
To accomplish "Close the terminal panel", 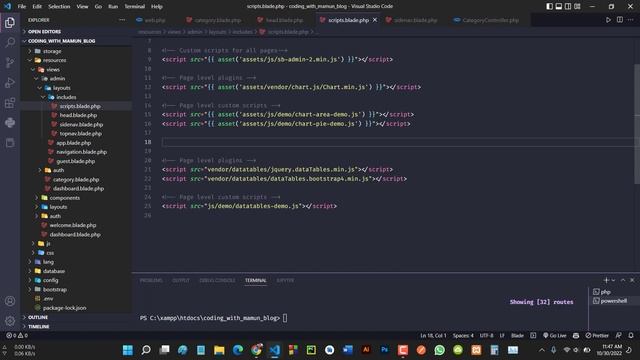I will click(632, 280).
